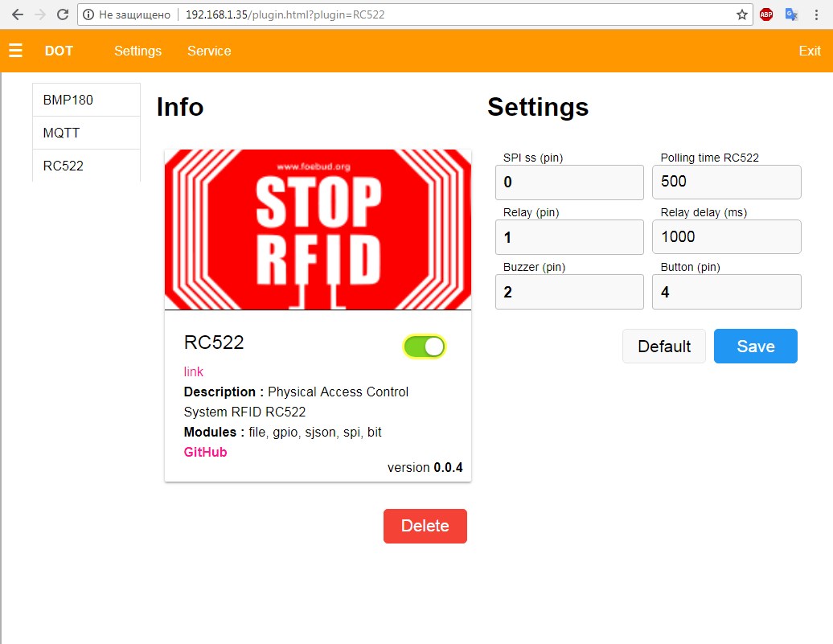
Task: Toggle the RC522 plugin switch off
Action: 424,347
